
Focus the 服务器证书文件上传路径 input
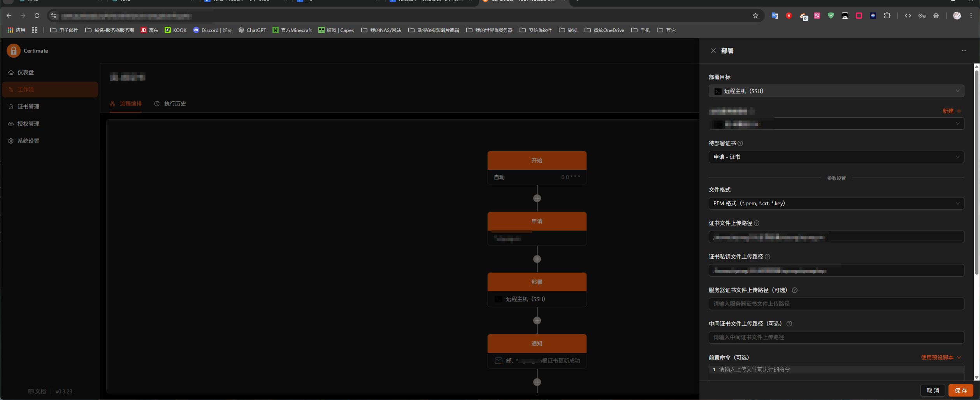(836, 304)
